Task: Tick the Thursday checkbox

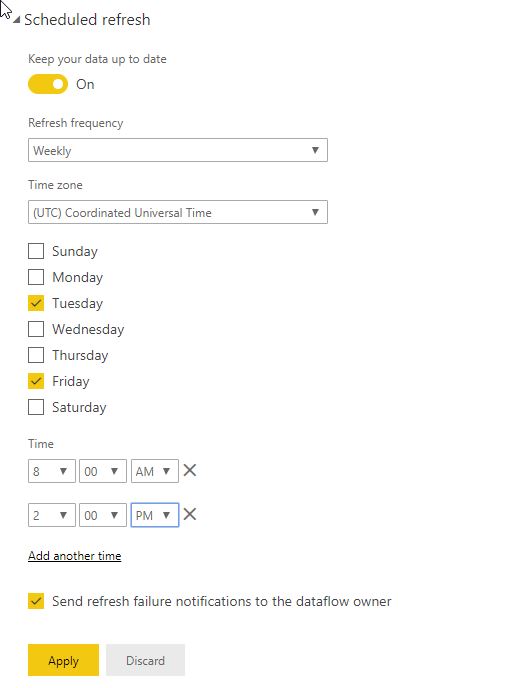Action: click(x=36, y=355)
